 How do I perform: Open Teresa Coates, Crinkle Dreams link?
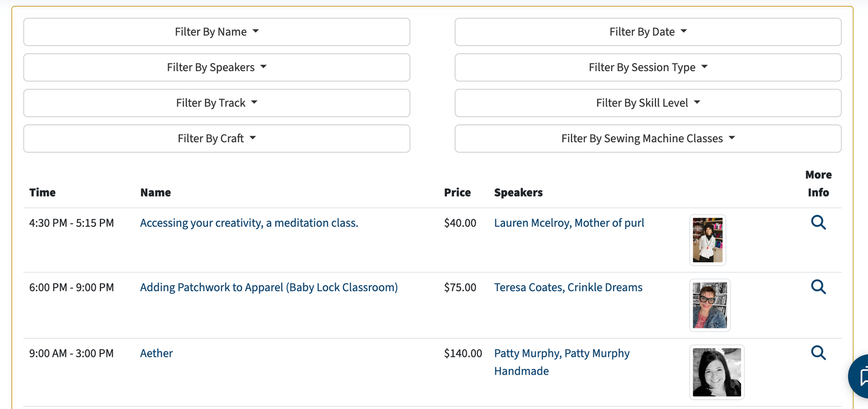[568, 288]
